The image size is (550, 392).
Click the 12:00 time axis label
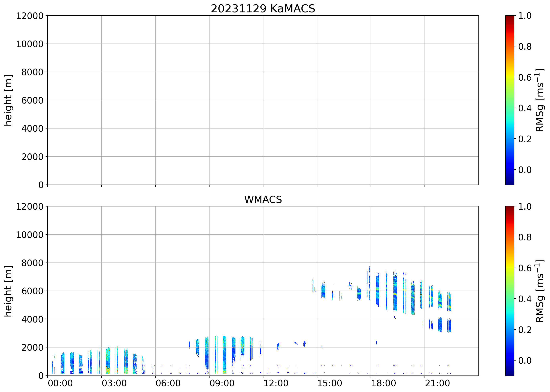pos(276,383)
